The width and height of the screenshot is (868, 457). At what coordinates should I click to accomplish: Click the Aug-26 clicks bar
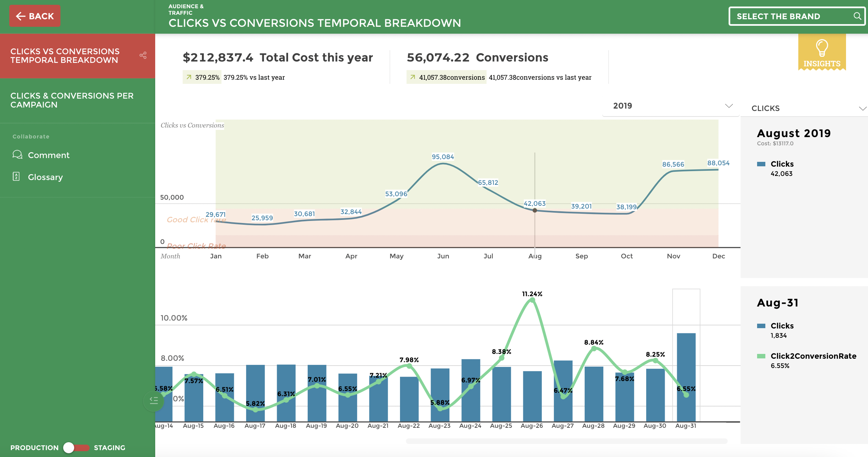(532, 396)
